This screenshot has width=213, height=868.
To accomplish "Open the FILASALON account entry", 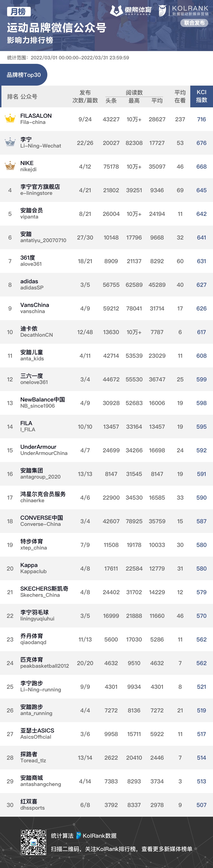I will coord(36,119).
